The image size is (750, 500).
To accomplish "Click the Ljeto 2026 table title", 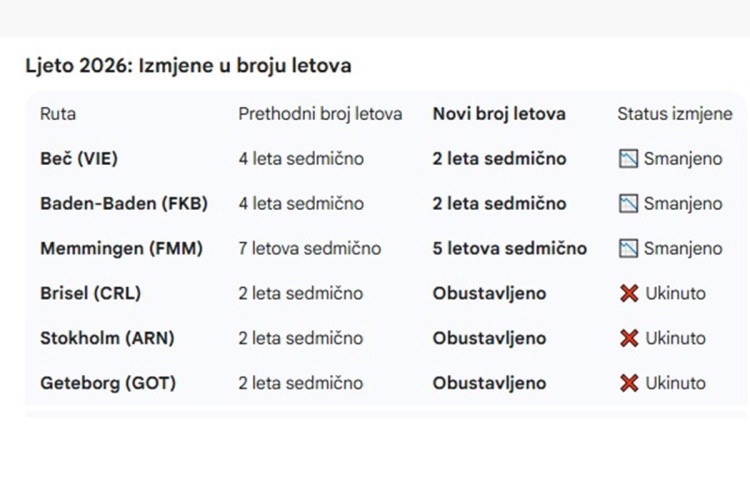I will tap(188, 66).
